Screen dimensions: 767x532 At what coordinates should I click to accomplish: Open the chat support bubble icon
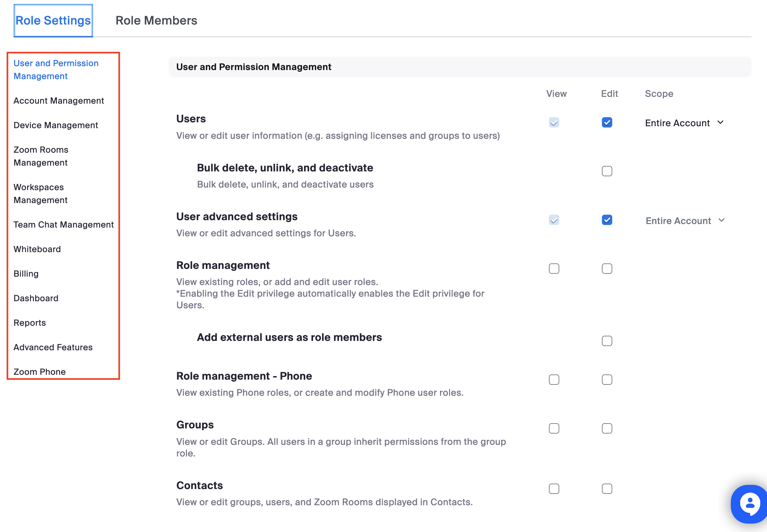click(749, 504)
